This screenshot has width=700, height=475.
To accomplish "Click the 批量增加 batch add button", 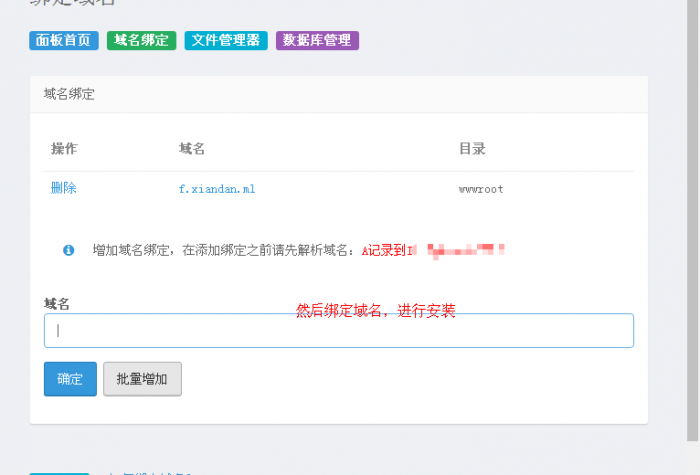I will click(142, 379).
